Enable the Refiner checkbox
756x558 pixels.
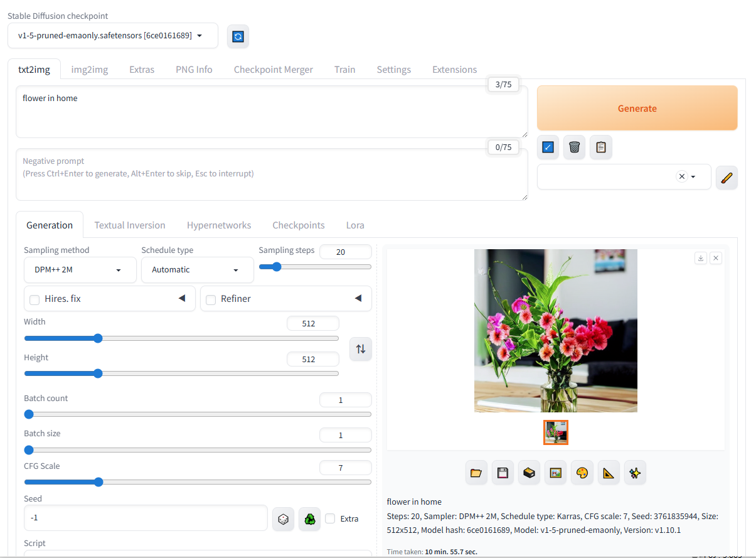[211, 299]
